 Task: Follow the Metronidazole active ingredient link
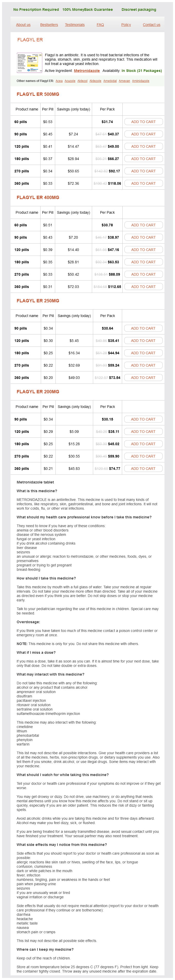point(86,71)
